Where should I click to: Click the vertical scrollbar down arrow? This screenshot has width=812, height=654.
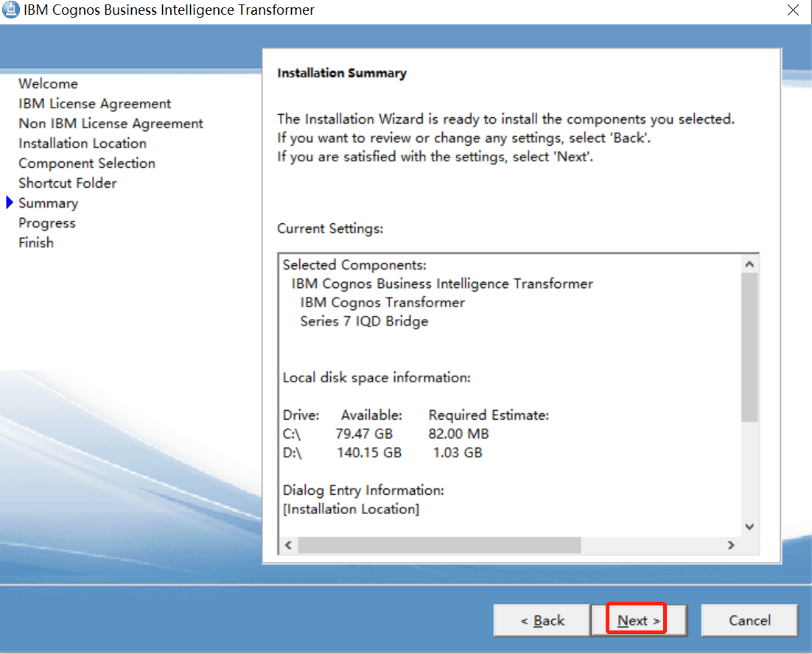(x=749, y=527)
